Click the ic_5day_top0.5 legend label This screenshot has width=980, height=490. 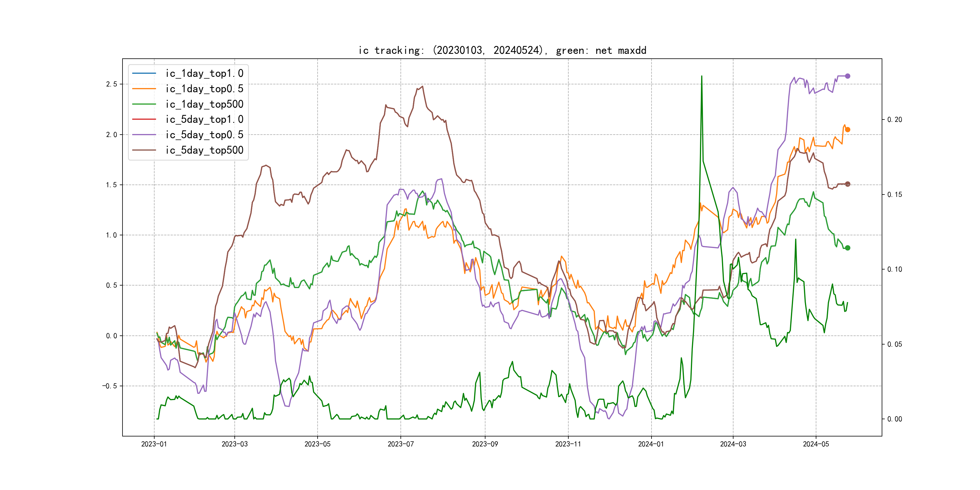[204, 135]
